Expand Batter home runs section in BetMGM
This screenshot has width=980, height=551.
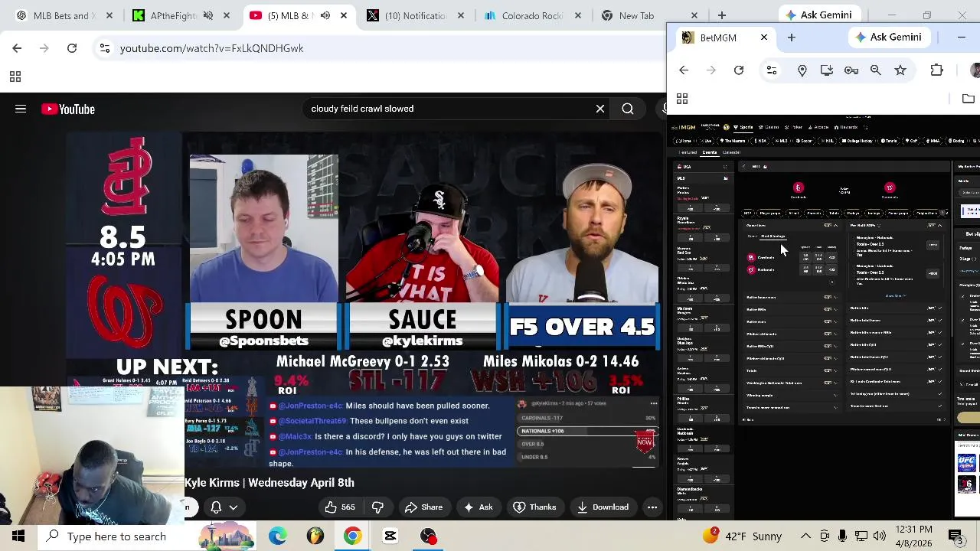[792, 297]
